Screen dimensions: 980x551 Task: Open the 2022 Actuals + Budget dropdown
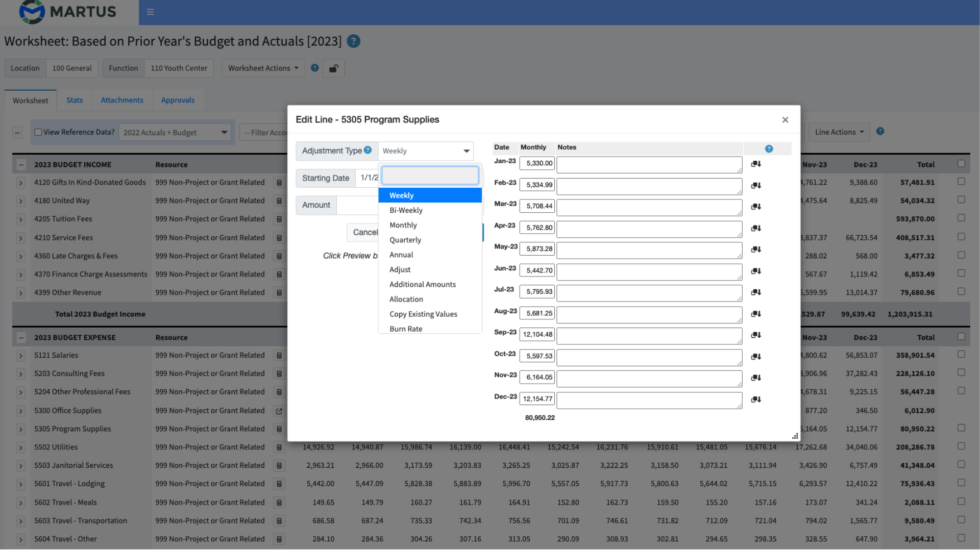(175, 132)
